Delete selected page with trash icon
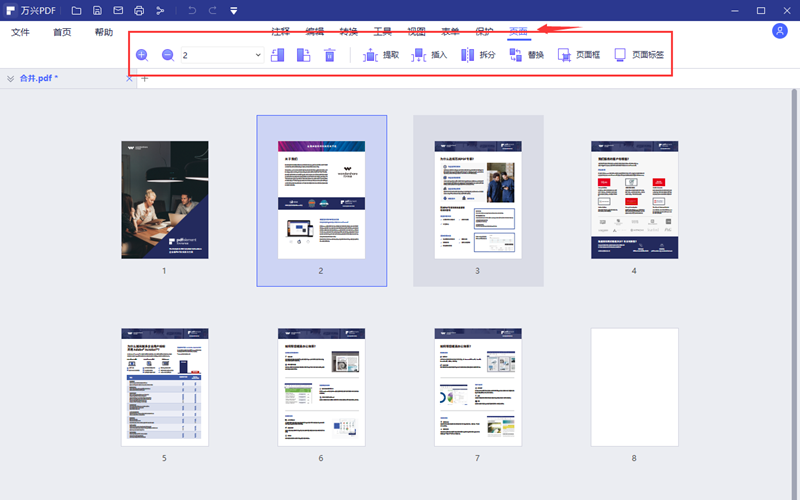The image size is (800, 500). pos(330,55)
